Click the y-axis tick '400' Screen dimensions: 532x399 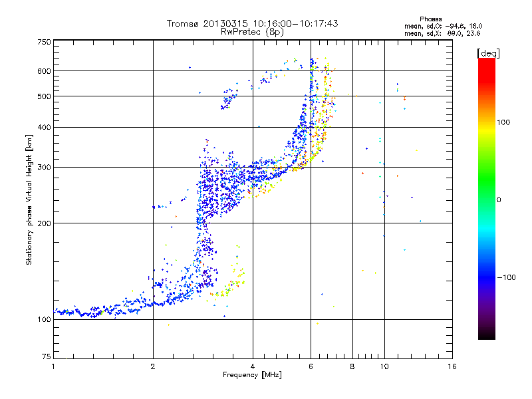click(x=44, y=128)
